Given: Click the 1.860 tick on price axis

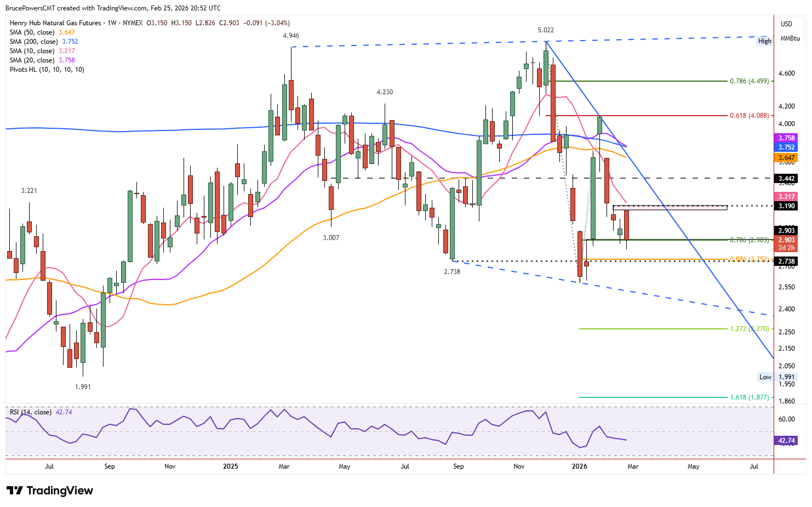Looking at the screenshot, I should coord(786,401).
